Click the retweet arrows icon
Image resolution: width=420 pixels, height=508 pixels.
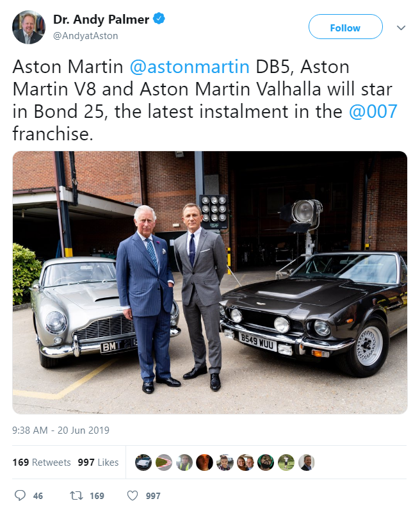76,495
